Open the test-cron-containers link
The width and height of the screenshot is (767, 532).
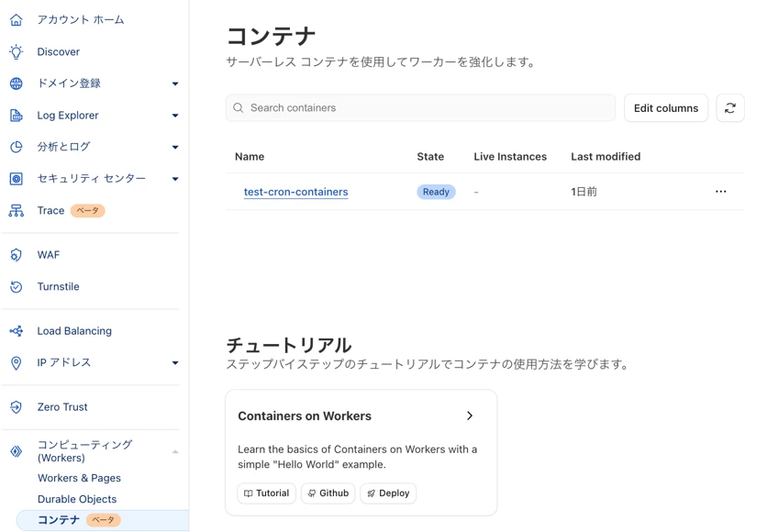click(x=295, y=192)
